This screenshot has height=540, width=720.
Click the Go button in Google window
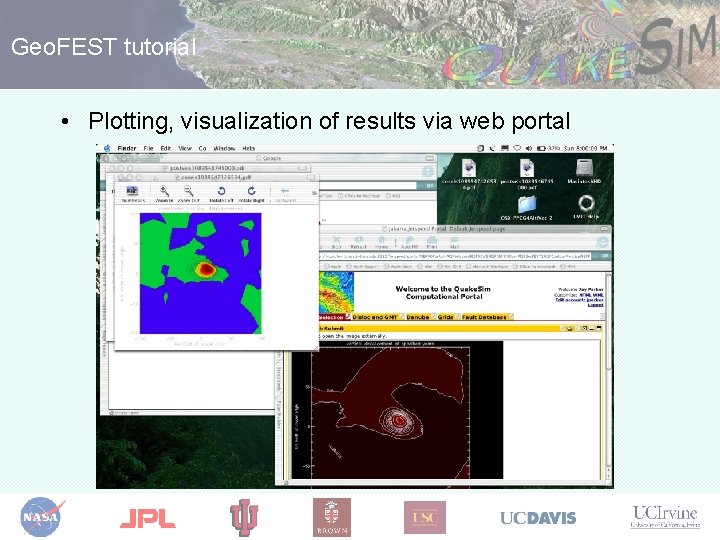[429, 185]
